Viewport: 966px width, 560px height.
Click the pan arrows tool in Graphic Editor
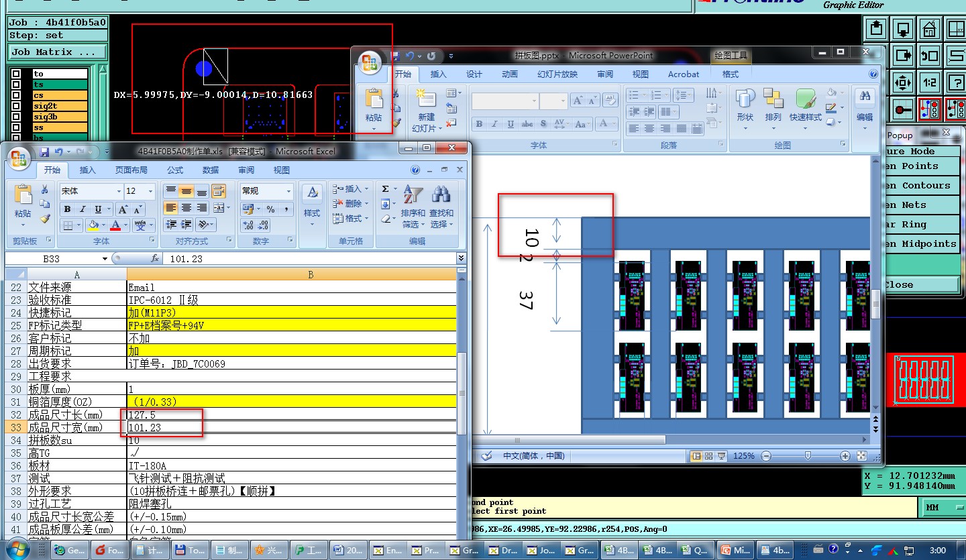[x=903, y=83]
